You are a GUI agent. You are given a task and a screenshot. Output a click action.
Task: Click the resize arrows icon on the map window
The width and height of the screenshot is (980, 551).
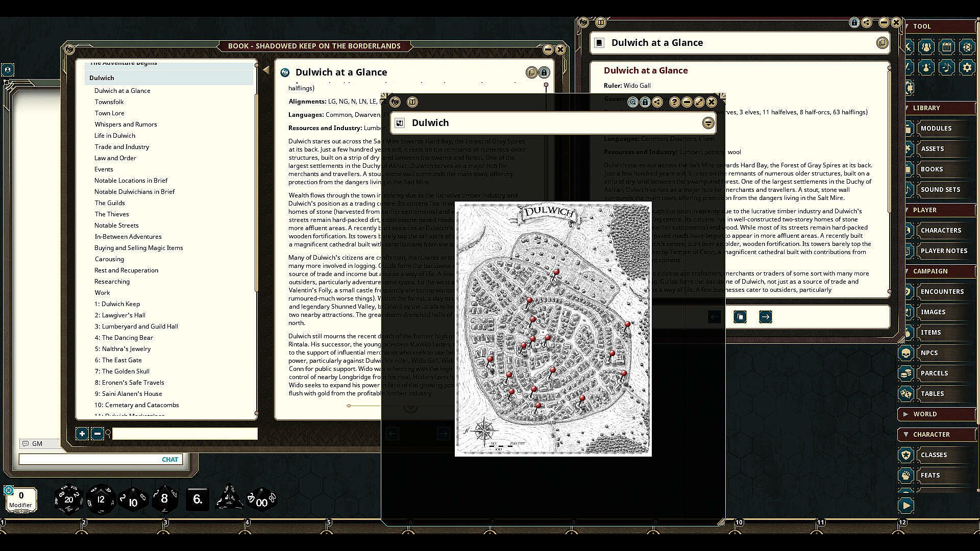[699, 102]
